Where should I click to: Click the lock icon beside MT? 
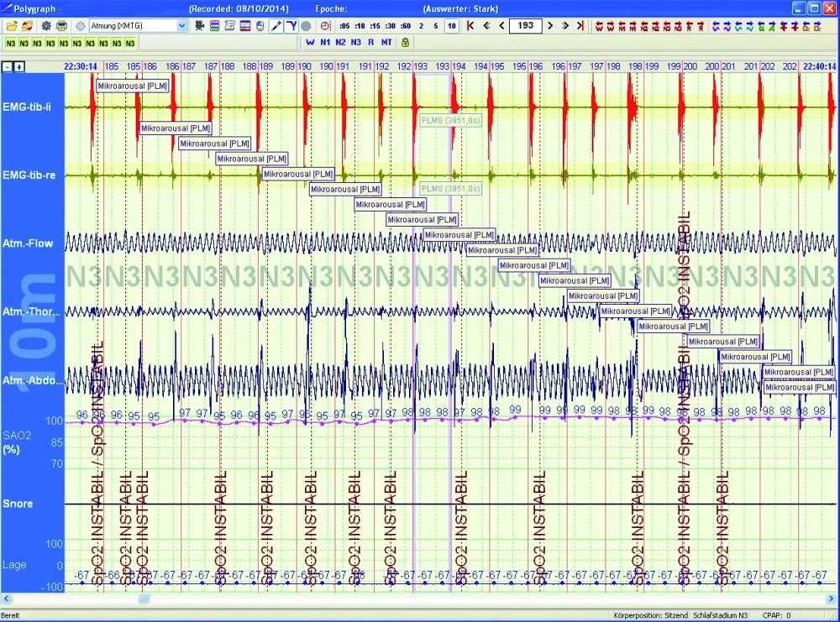405,42
